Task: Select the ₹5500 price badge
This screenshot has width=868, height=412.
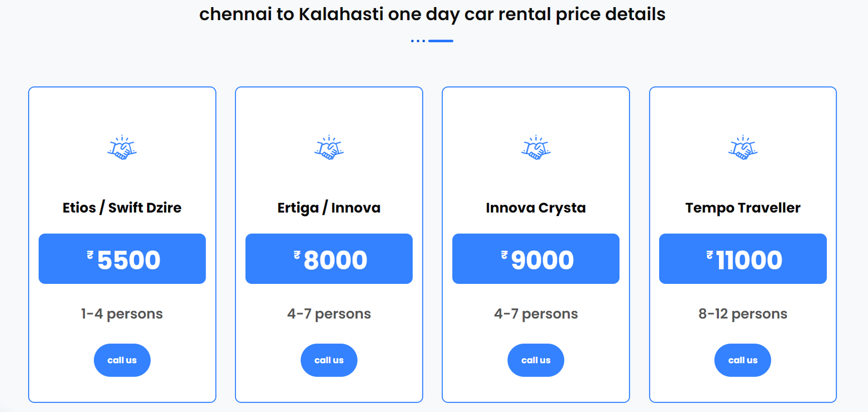Action: pyautogui.click(x=122, y=259)
